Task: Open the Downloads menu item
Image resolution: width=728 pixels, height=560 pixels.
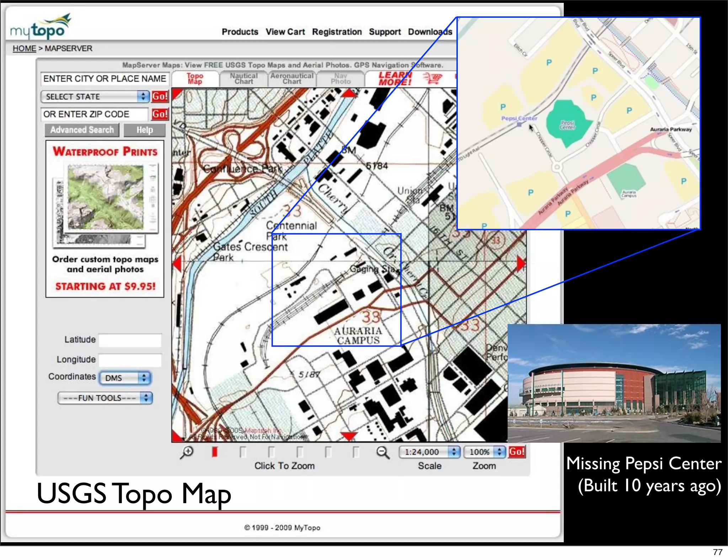Action: 430,32
